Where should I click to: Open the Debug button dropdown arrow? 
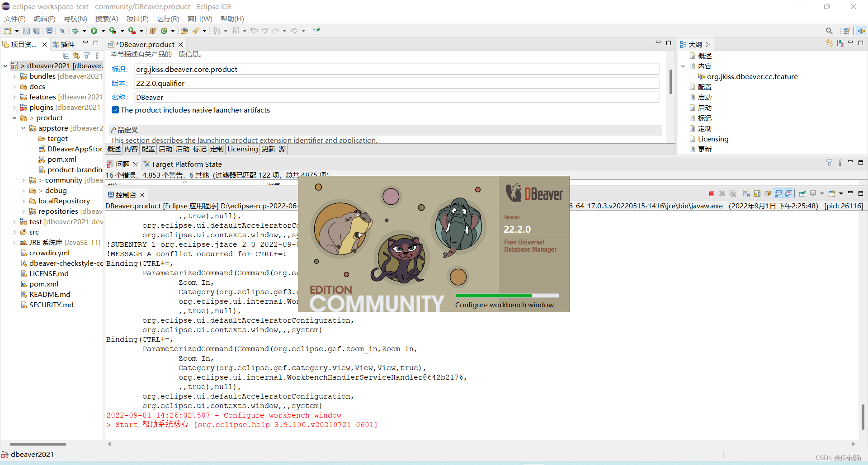click(x=84, y=31)
